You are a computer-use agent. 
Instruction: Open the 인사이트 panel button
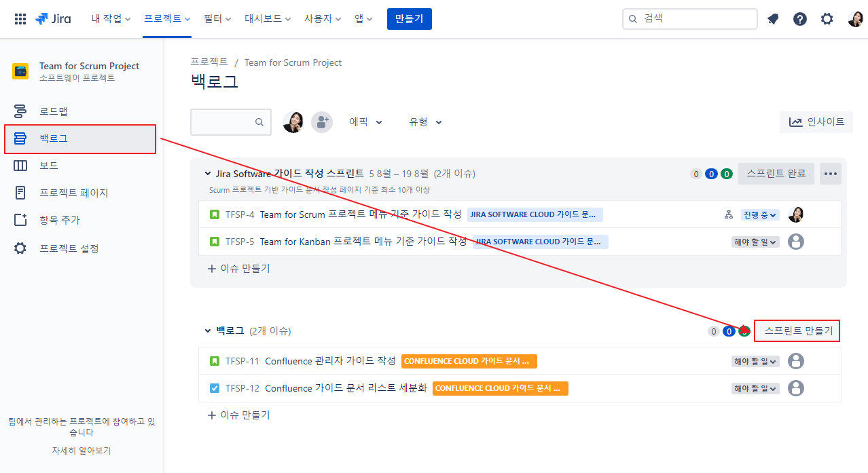[x=816, y=122]
